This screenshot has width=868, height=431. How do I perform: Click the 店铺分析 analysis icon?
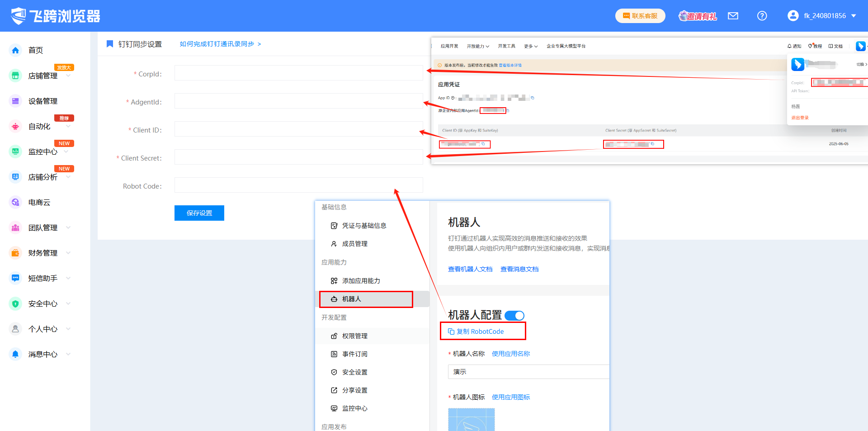point(15,177)
